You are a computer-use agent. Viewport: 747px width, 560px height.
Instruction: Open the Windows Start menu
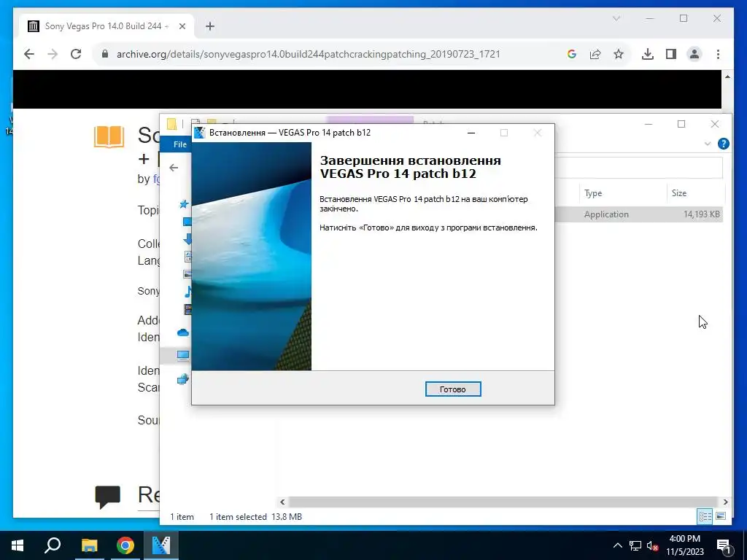click(18, 545)
